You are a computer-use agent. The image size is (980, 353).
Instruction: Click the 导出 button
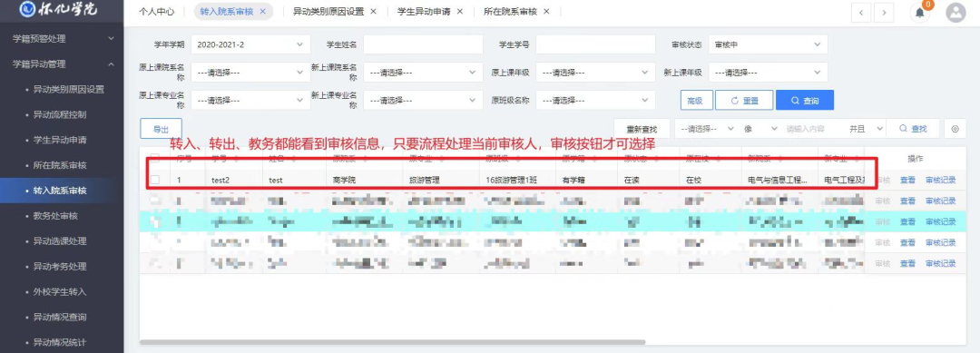(x=161, y=129)
